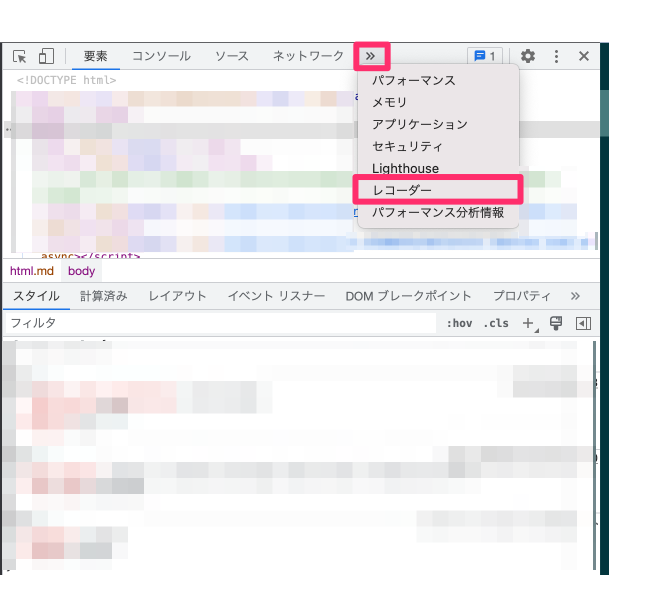650x616 pixels.
Task: Open the レイアウト sub-tab
Action: click(177, 296)
